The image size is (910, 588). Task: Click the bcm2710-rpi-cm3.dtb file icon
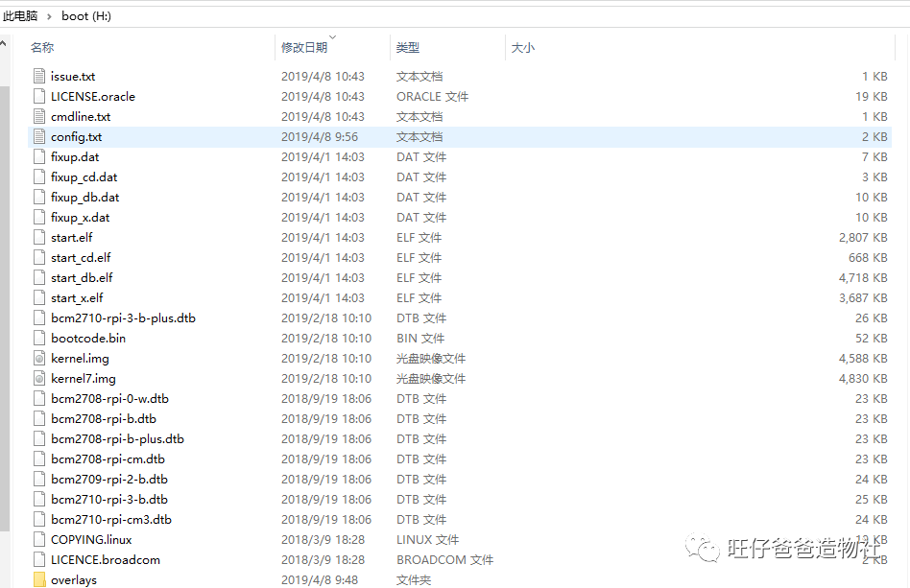point(39,520)
